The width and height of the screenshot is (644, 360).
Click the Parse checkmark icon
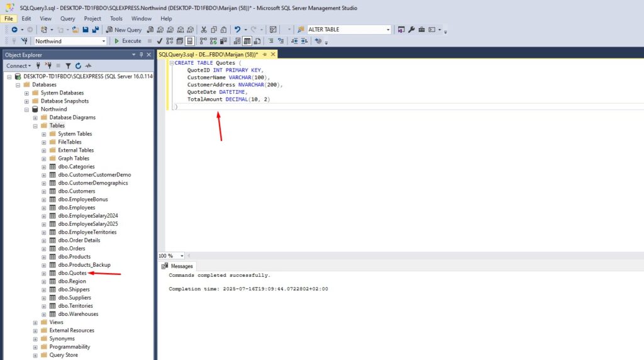coord(160,41)
